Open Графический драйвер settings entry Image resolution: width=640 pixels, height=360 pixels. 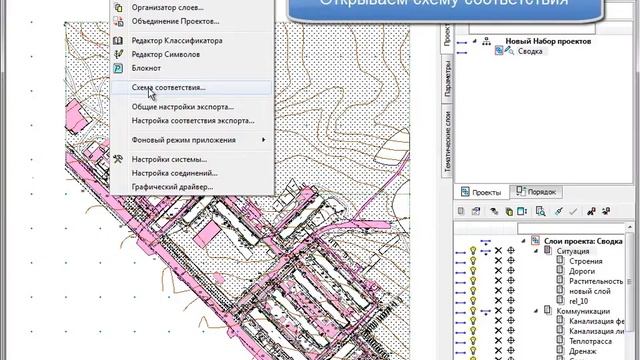click(191, 187)
